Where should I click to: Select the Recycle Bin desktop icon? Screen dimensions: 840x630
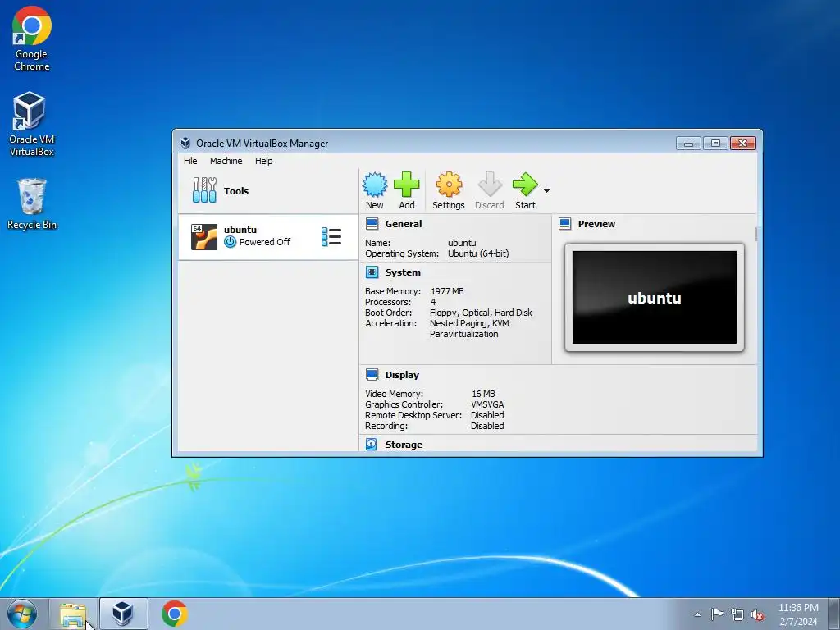point(32,204)
